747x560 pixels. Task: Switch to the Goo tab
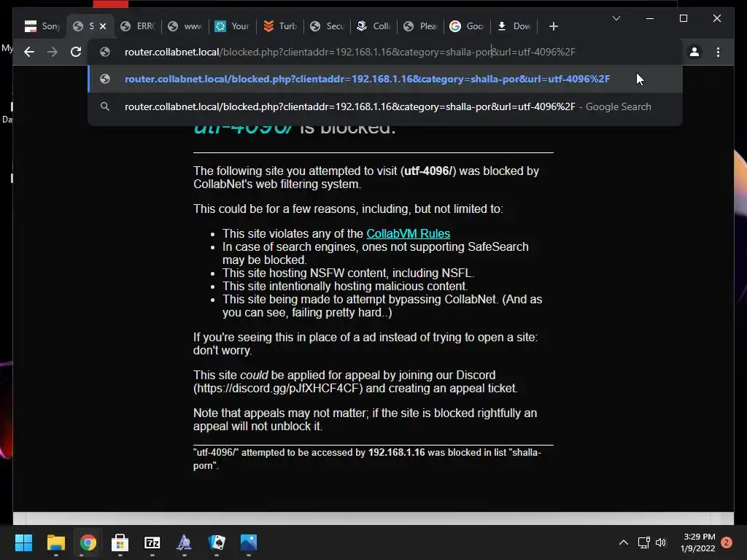tap(468, 26)
